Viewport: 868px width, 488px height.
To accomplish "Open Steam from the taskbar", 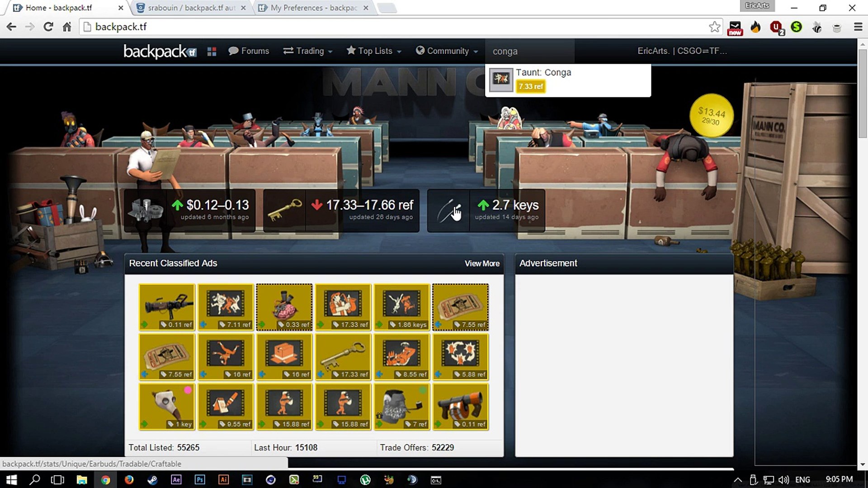I will pos(152,480).
